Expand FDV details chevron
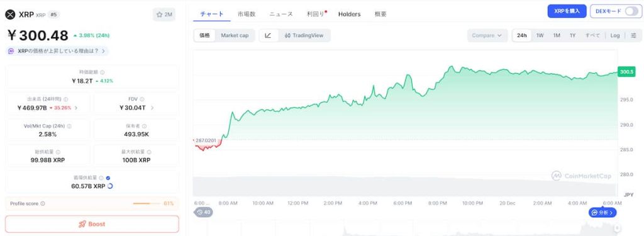The image size is (644, 236). tap(152, 108)
